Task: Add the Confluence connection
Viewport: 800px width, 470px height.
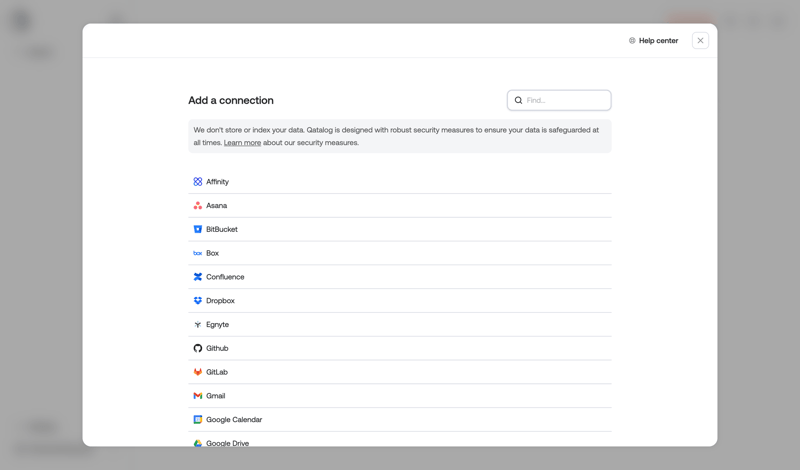Action: [399, 277]
